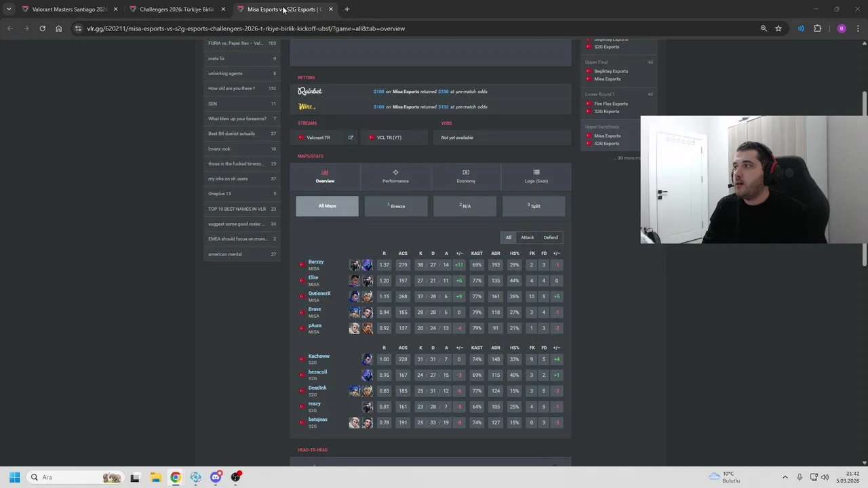Open thread 'meta fix'
The height and width of the screenshot is (488, 868).
coord(242,58)
